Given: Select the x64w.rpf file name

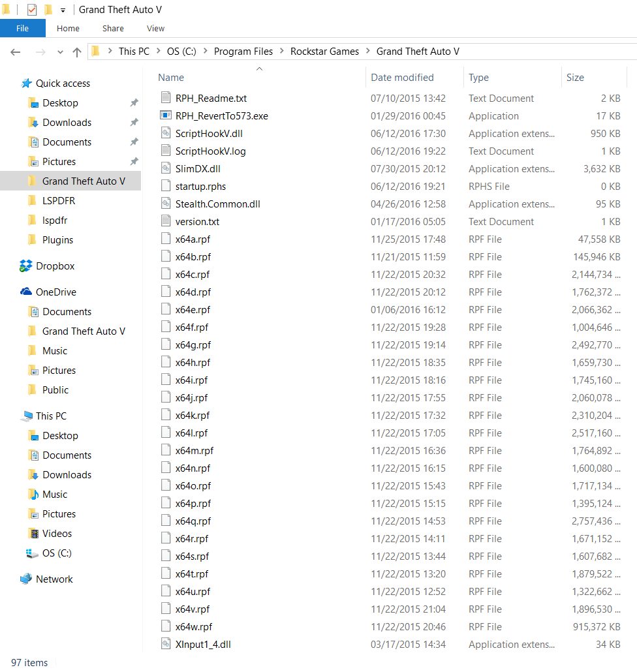Looking at the screenshot, I should (x=194, y=626).
